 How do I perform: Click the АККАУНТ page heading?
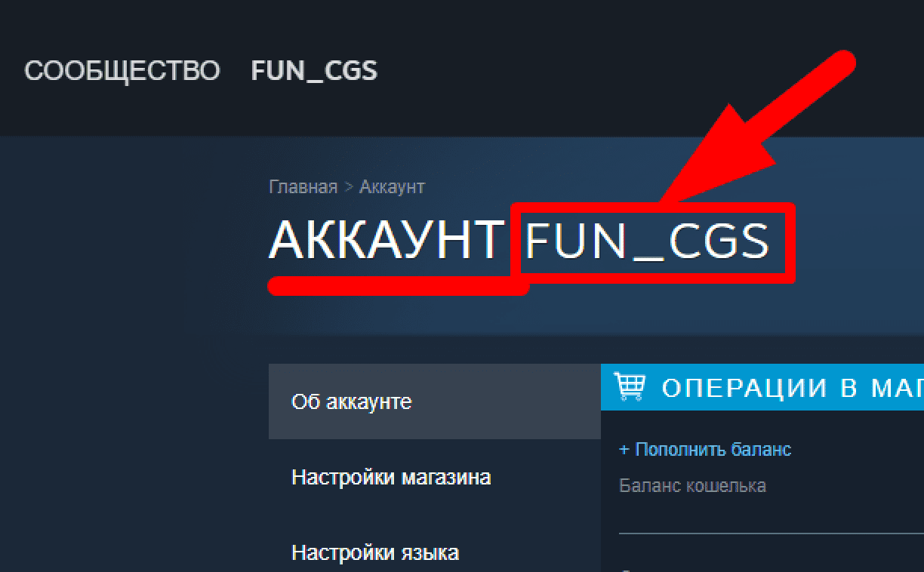pos(387,241)
